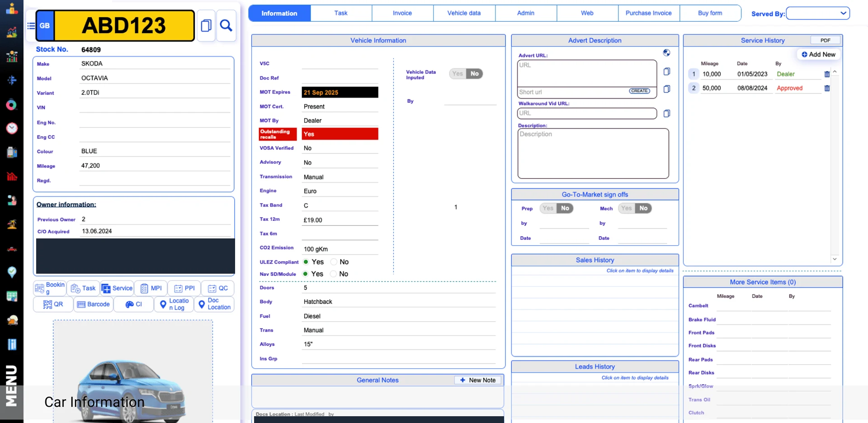The width and height of the screenshot is (868, 423).
Task: Click the Description text area
Action: [x=593, y=153]
